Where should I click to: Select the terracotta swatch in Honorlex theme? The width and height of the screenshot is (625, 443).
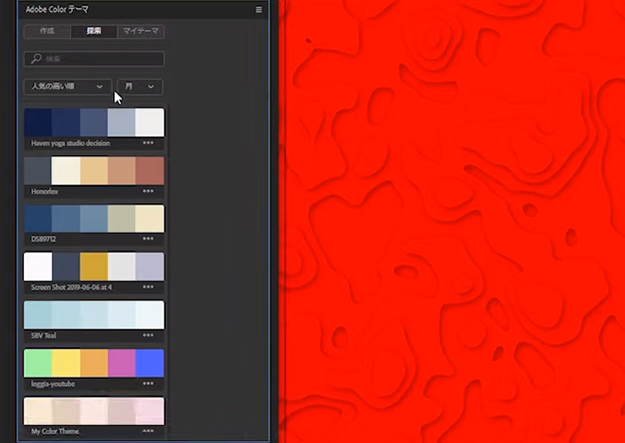tap(150, 170)
